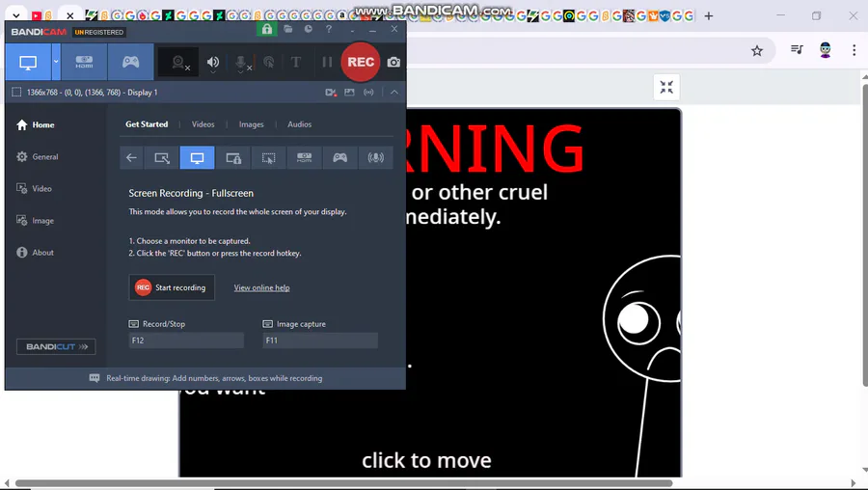Select specific window lock recording mode icon
Viewport: 868px width, 490px height.
233,158
